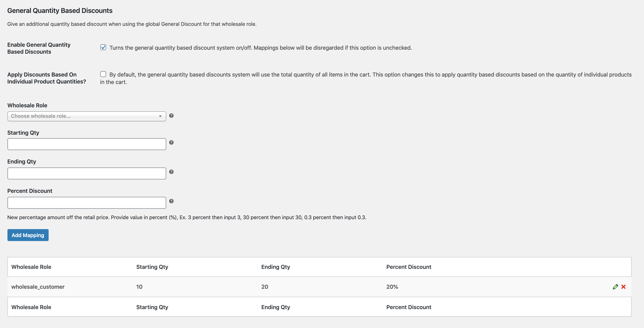Image resolution: width=644 pixels, height=328 pixels.
Task: Focus the Ending Qty input field
Action: [x=87, y=173]
